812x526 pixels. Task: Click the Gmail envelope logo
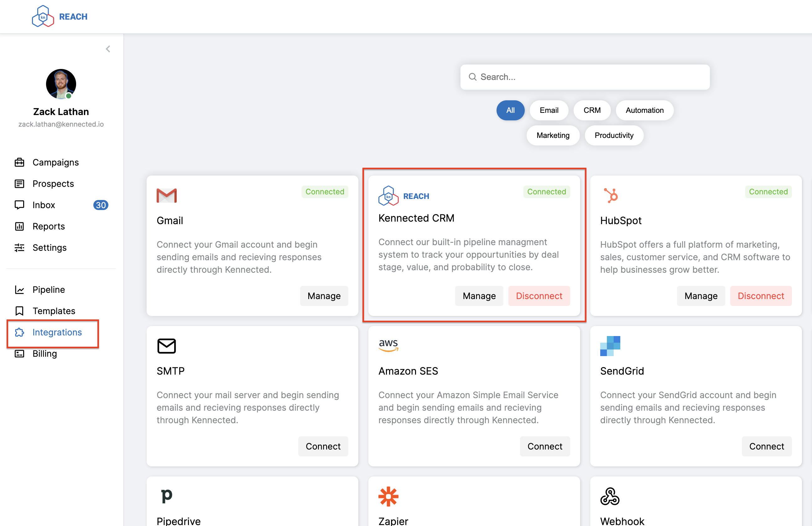[x=166, y=196]
